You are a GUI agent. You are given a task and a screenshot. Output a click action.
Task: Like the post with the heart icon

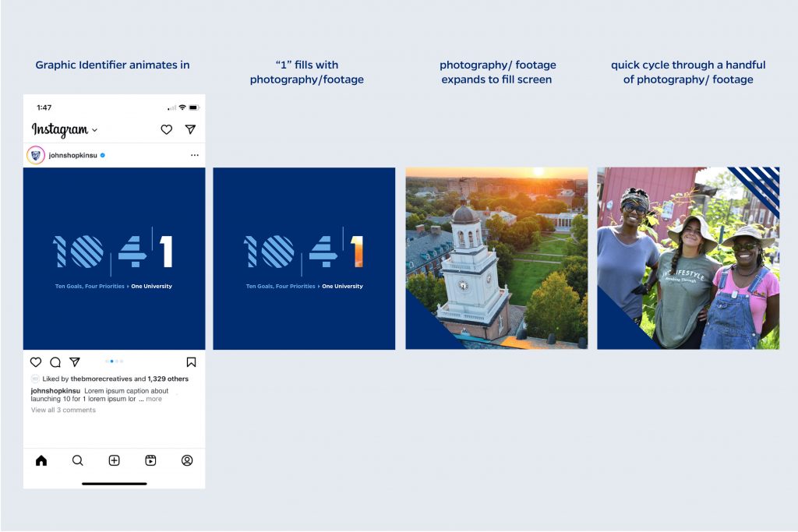tap(36, 362)
